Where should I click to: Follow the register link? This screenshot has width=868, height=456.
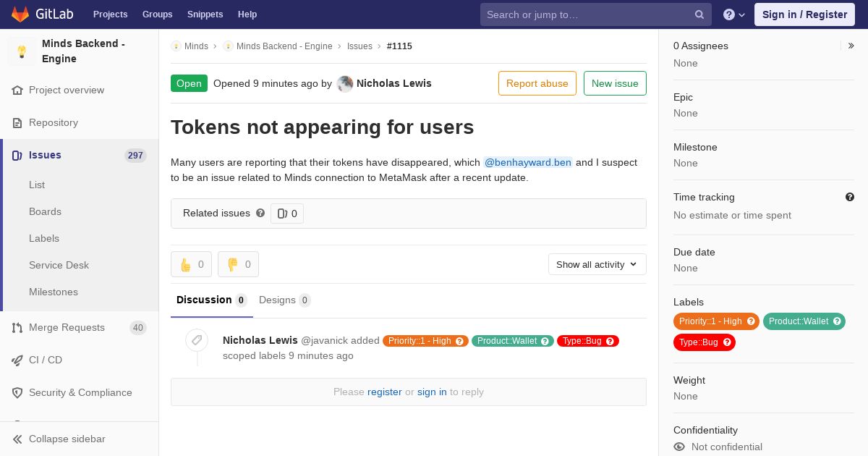385,392
